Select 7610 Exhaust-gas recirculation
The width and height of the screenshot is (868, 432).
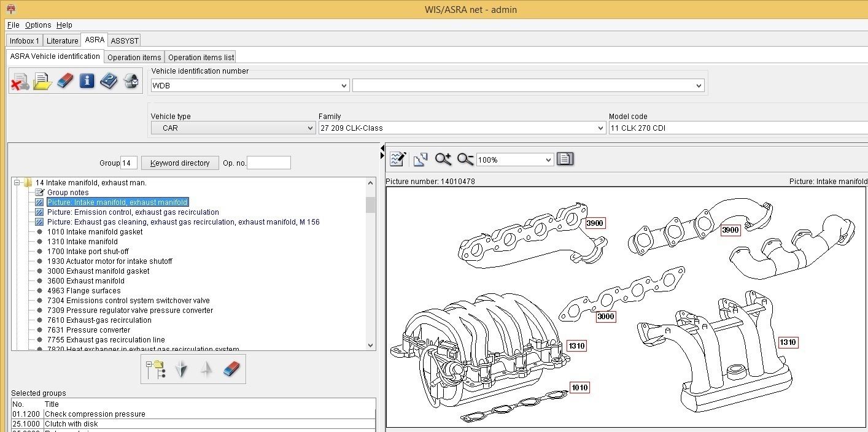pyautogui.click(x=99, y=320)
